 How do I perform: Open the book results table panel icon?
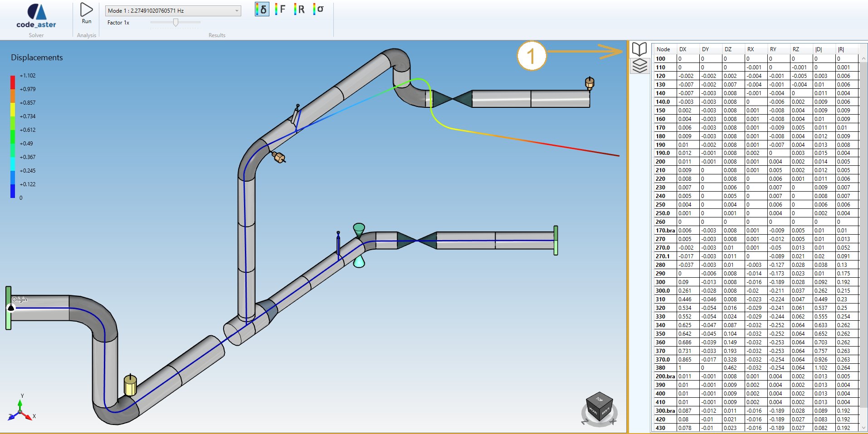pos(639,49)
